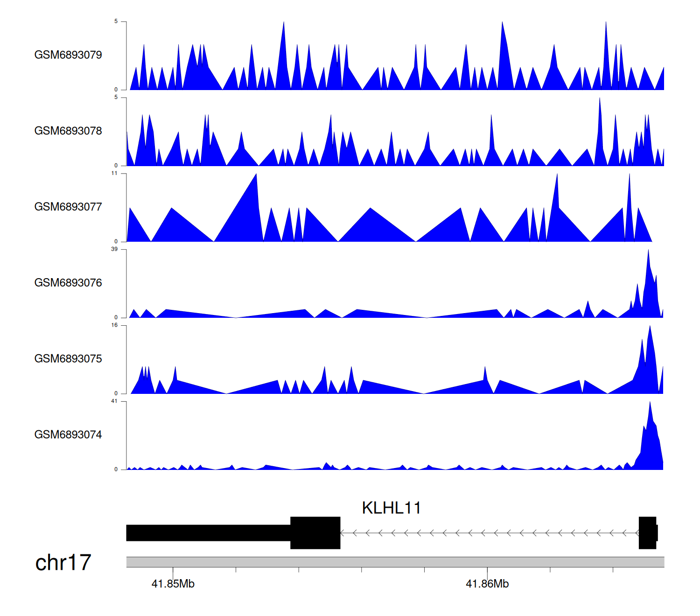Viewport: 700px width, 616px height.
Task: Click the gray chromosome axis bar
Action: [395, 562]
